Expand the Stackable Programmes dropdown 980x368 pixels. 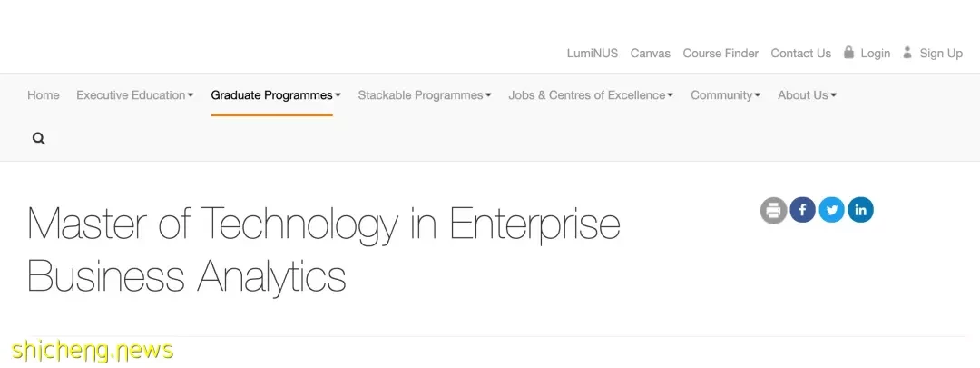coord(425,95)
